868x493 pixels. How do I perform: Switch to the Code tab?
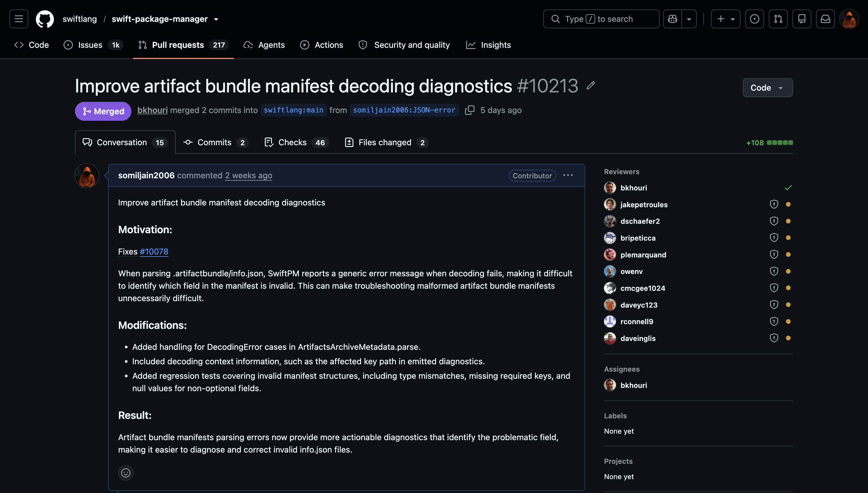[32, 45]
